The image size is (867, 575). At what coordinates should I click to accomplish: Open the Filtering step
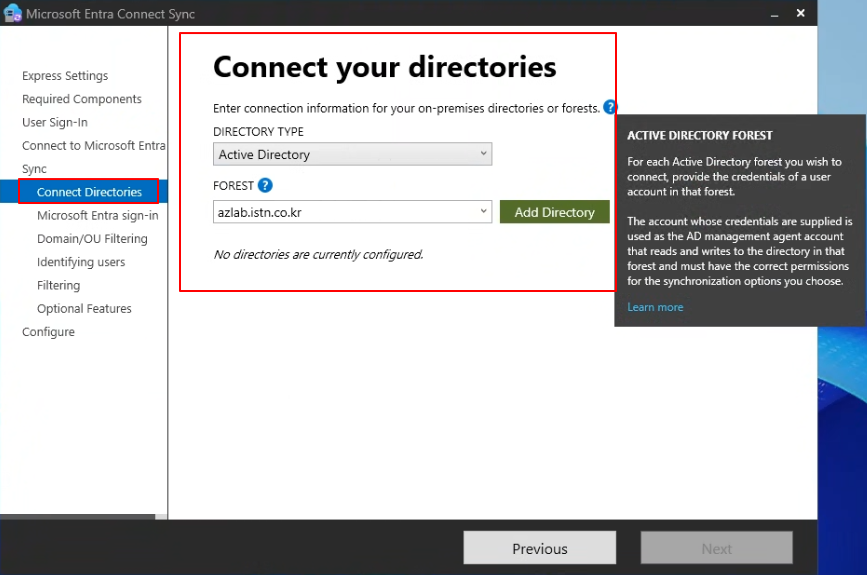59,285
